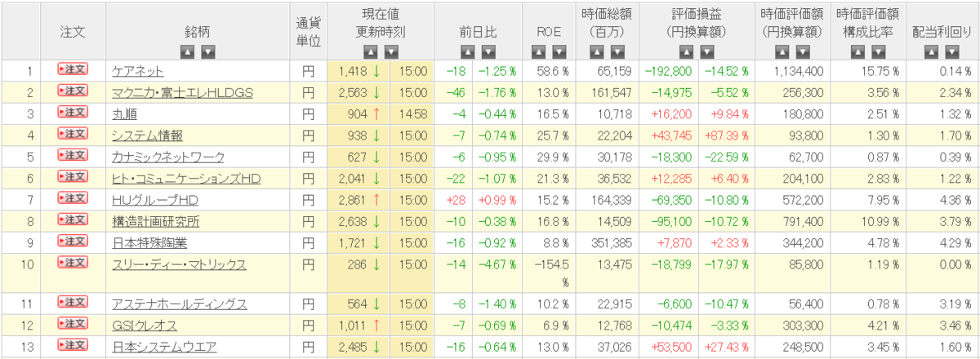Click 注文 button for スリー・ディー・マトリックス
This screenshot has height=359, width=980.
(x=72, y=262)
